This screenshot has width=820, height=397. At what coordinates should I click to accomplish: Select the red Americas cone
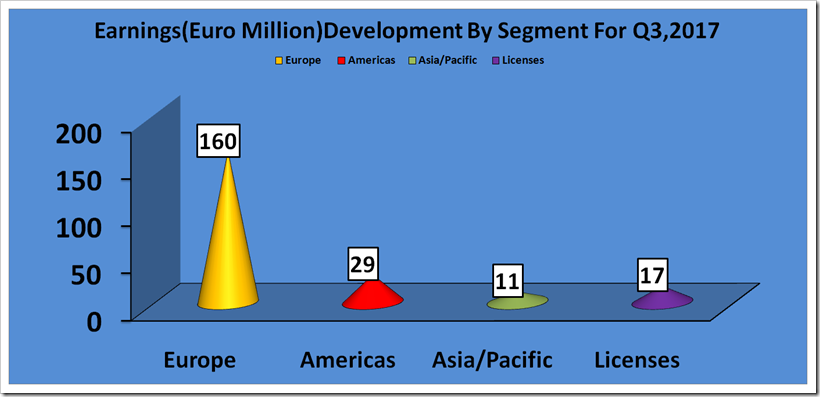pyautogui.click(x=373, y=294)
